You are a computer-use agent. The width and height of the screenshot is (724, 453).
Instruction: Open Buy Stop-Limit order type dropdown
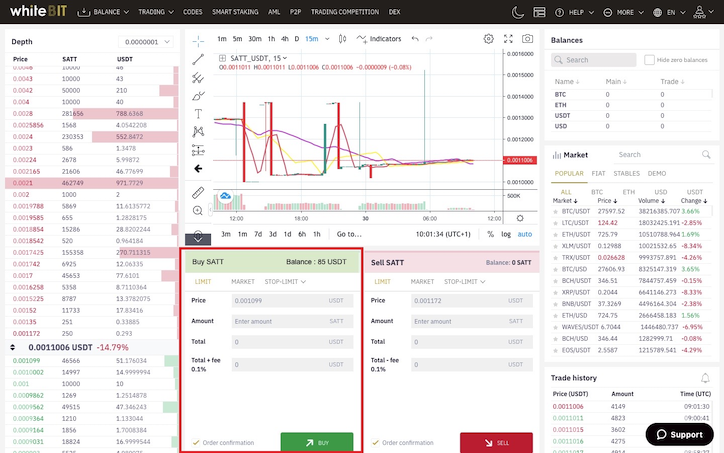(285, 282)
